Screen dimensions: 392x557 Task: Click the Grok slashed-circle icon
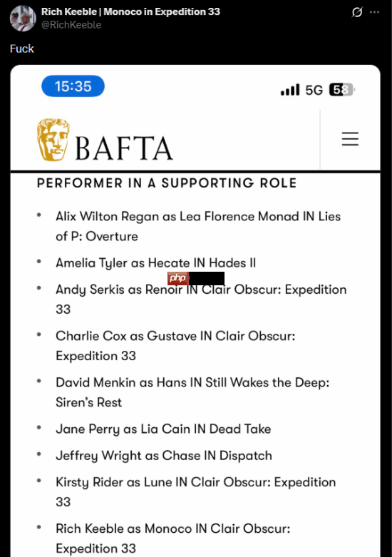tap(357, 12)
